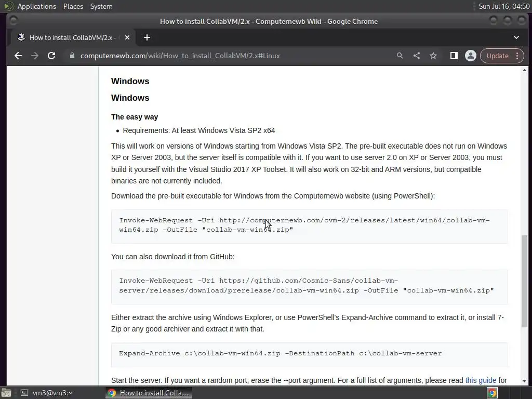The image size is (532, 399).
Task: Follow the 'this guide' link
Action: [481, 380]
